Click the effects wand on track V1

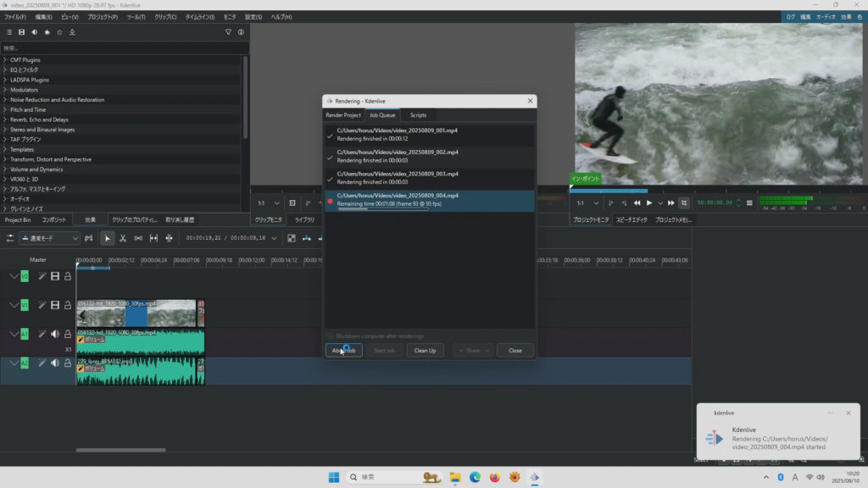pos(42,305)
